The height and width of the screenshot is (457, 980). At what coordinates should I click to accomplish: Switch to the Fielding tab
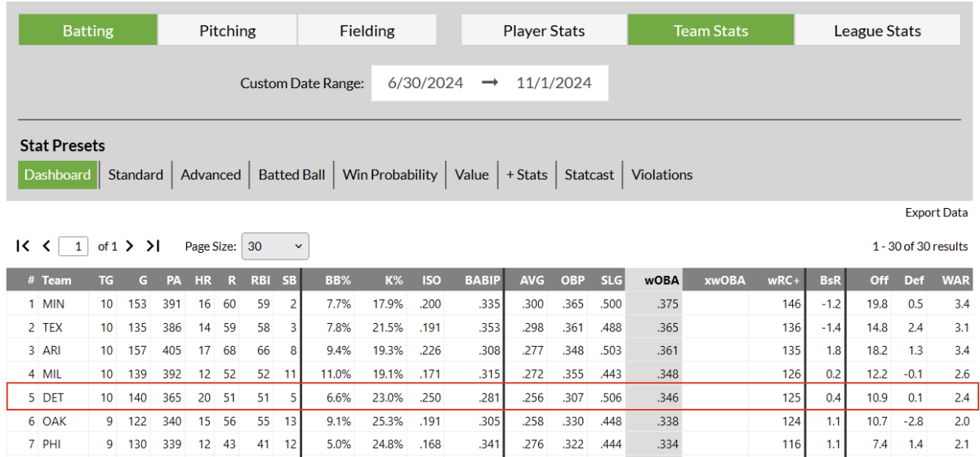click(x=367, y=31)
